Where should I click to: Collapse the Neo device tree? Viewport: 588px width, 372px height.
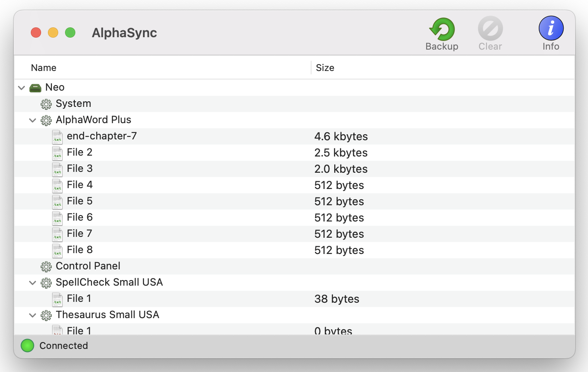tap(22, 88)
